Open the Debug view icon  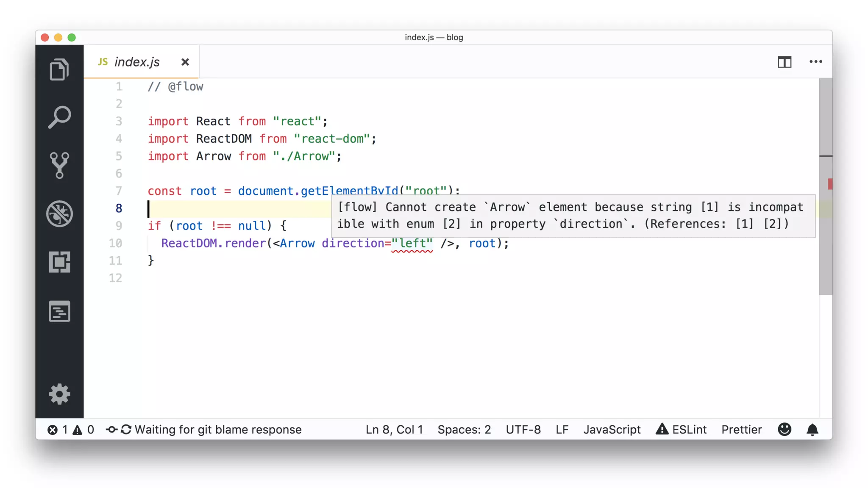tap(59, 214)
